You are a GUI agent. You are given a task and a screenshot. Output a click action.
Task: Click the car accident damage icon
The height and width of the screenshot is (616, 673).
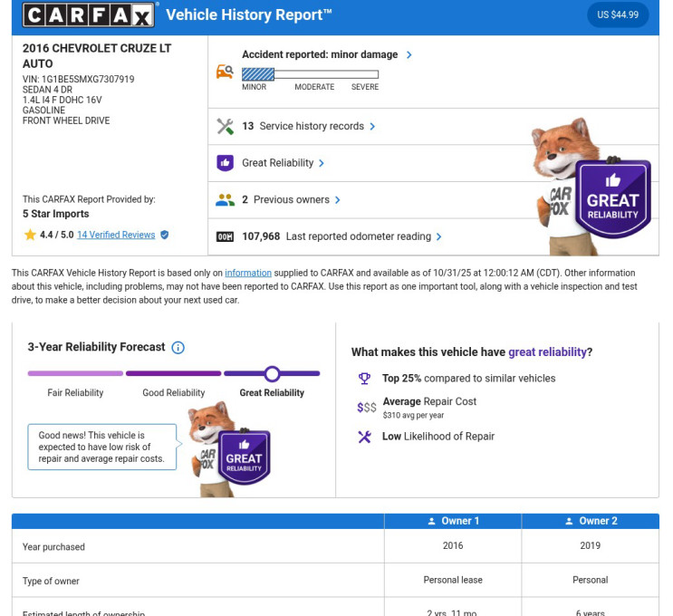225,72
